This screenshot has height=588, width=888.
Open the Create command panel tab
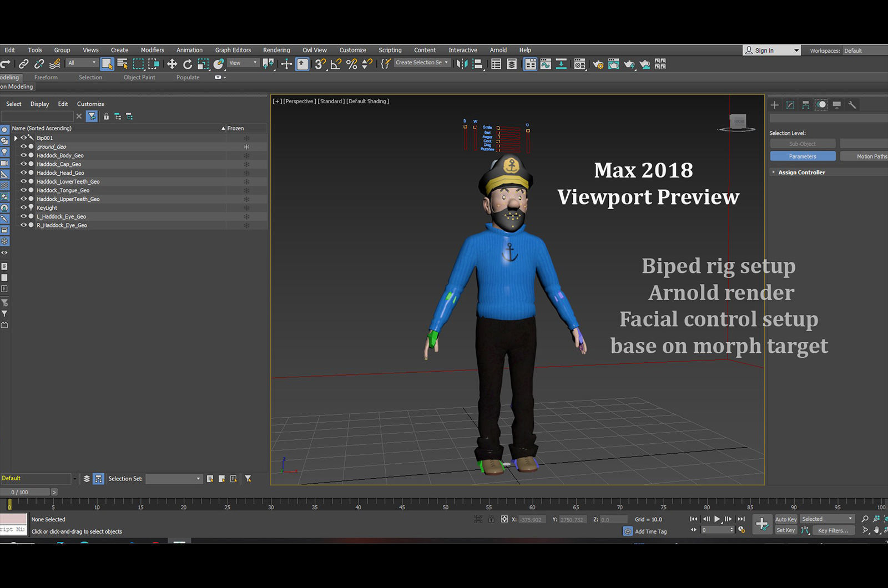pyautogui.click(x=775, y=105)
